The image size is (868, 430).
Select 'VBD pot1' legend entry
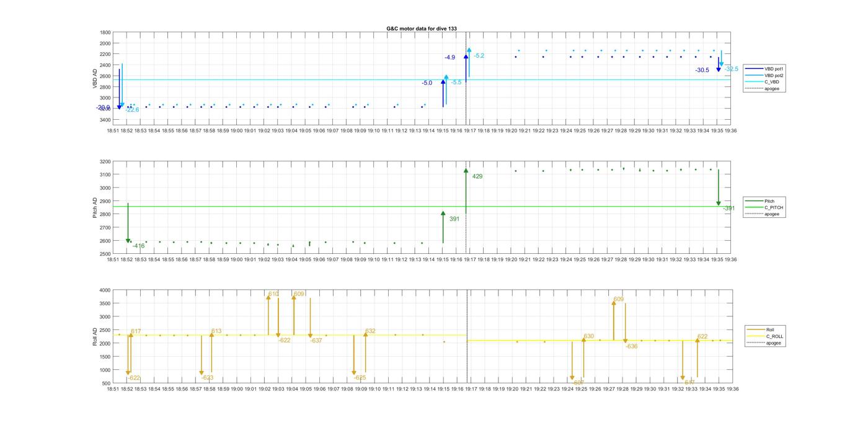click(x=763, y=68)
